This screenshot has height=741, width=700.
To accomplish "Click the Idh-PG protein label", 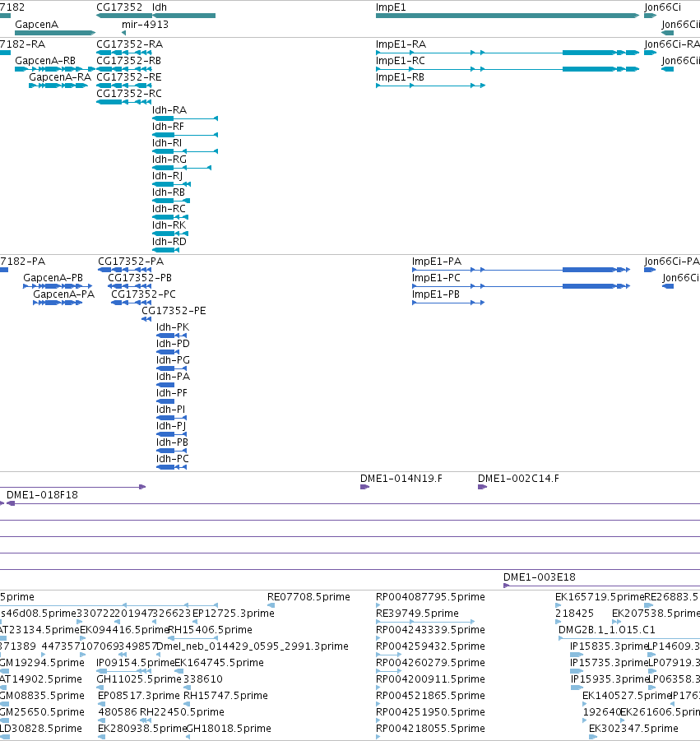I will coord(173,360).
